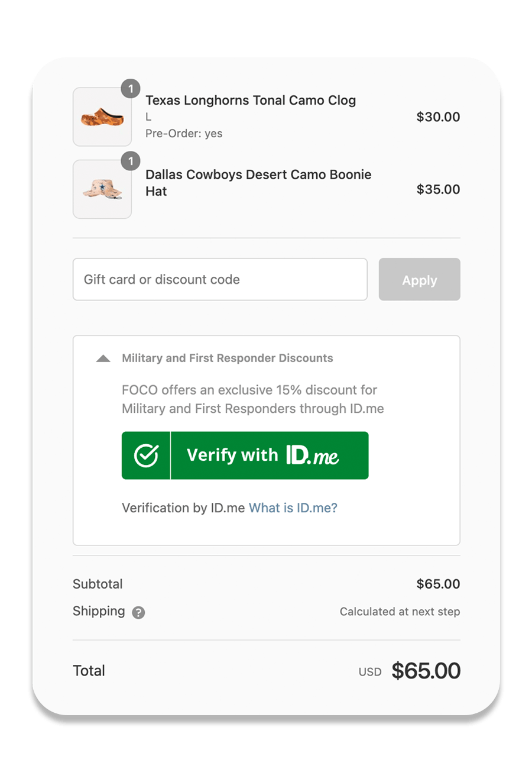Click the Texas Longhorns clog thumbnail
This screenshot has width=532, height=769.
click(102, 117)
